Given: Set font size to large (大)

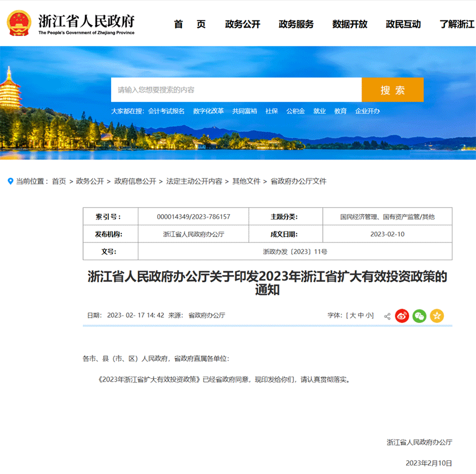Looking at the screenshot, I should coord(352,316).
